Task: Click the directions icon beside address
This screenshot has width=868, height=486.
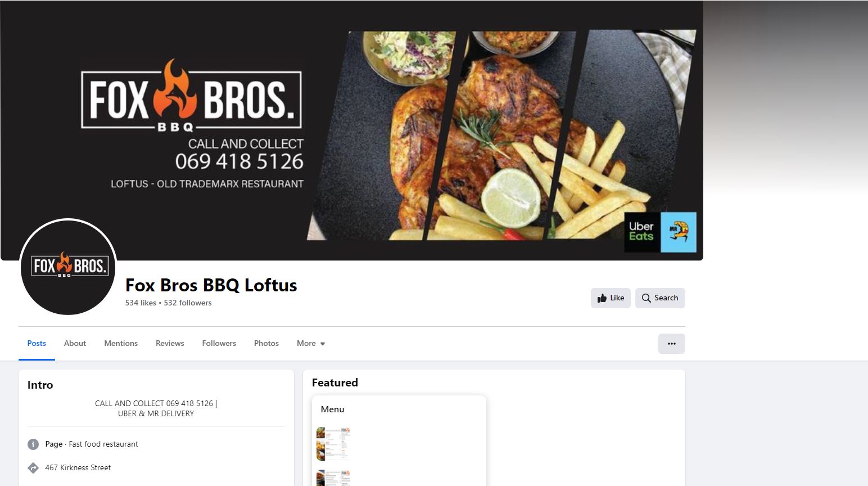Action: (x=33, y=468)
